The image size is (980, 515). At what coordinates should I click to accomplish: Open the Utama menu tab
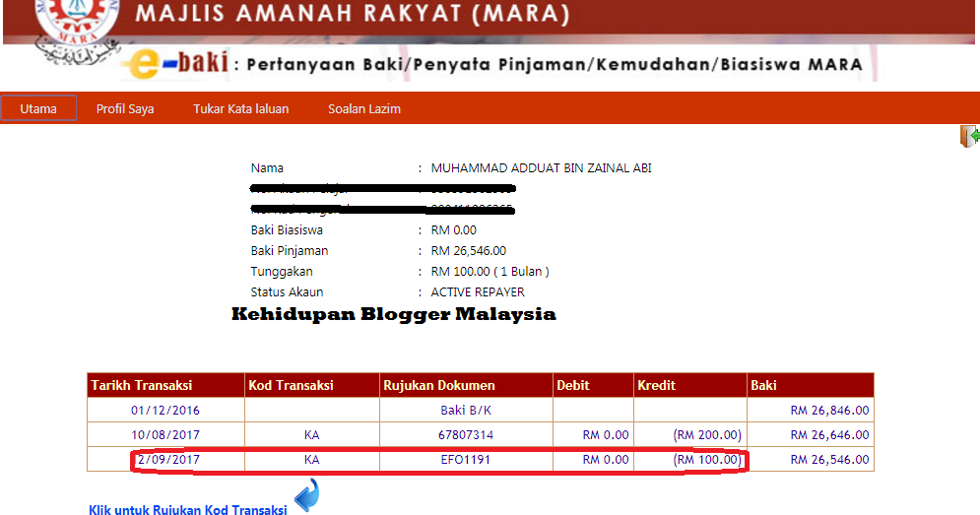[38, 108]
